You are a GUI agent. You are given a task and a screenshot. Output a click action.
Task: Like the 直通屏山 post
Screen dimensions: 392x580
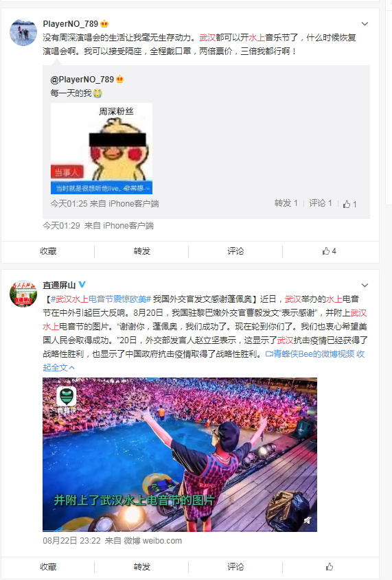[329, 567]
